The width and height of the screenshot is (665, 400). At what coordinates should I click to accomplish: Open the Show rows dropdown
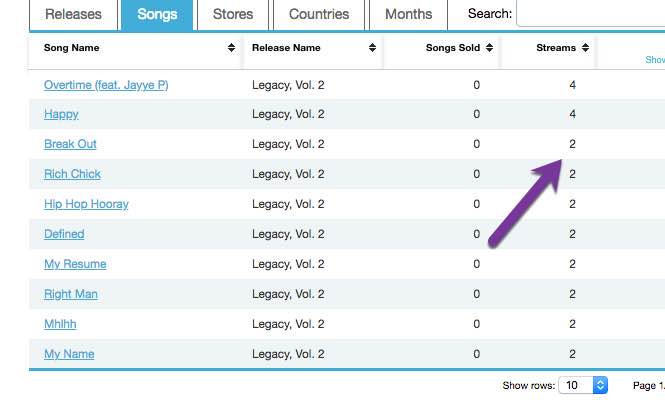point(584,385)
